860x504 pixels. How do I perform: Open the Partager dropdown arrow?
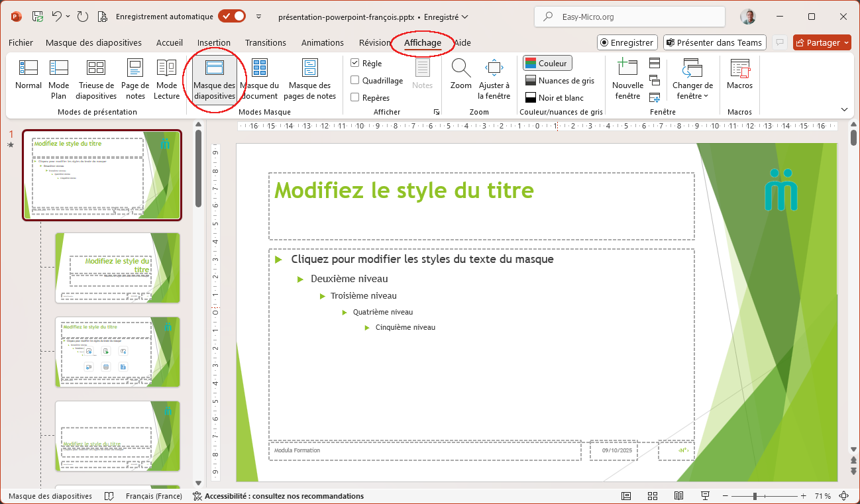coord(847,42)
